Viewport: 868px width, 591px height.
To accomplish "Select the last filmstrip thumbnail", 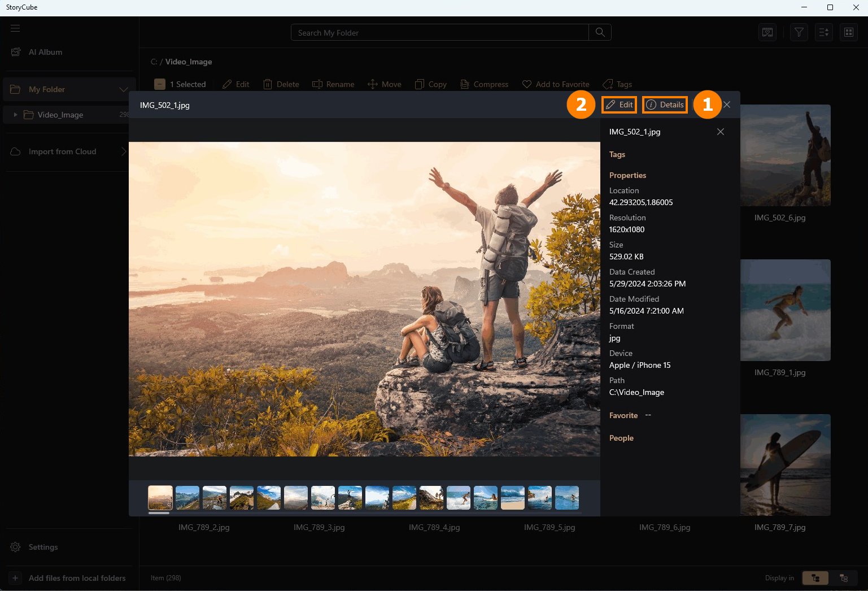I will point(567,498).
